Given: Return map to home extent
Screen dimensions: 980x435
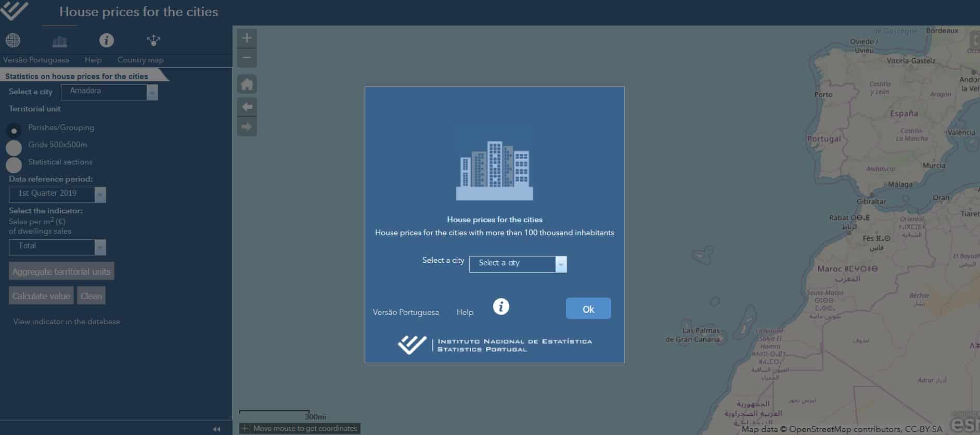Looking at the screenshot, I should [247, 84].
